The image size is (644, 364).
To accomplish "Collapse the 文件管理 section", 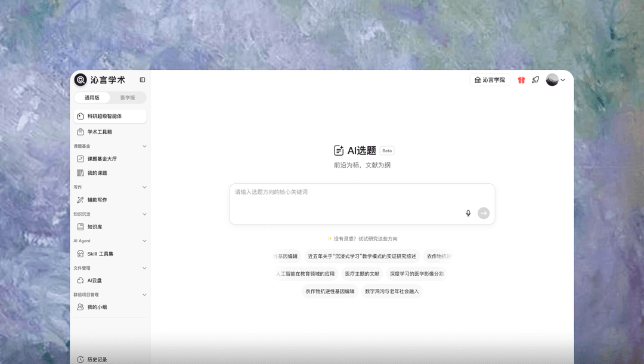I will [x=144, y=269].
